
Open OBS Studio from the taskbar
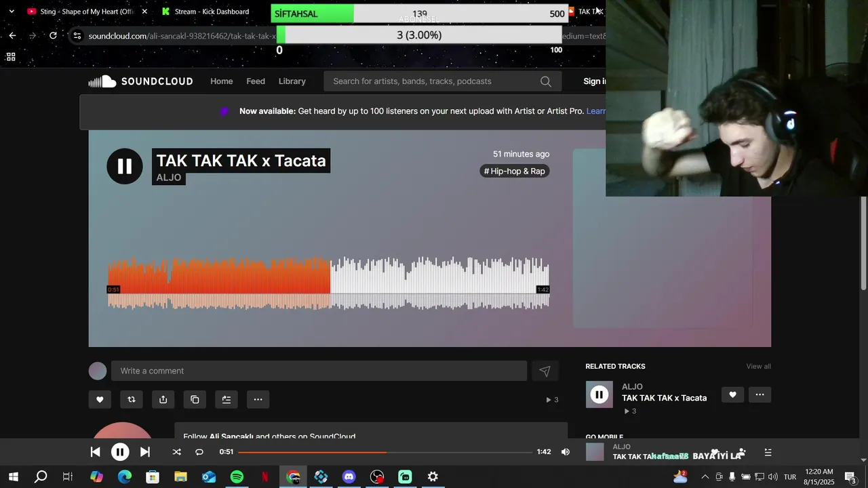pos(377,477)
